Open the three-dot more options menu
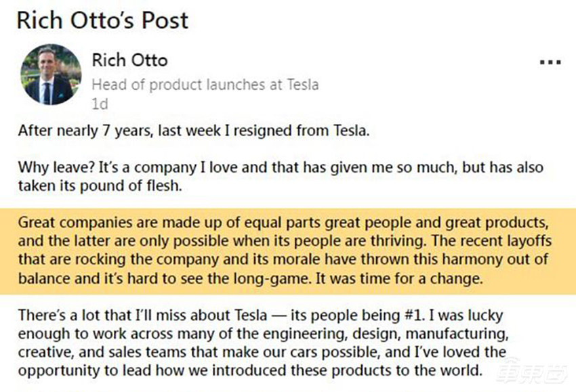The image size is (576, 392). coord(550,62)
